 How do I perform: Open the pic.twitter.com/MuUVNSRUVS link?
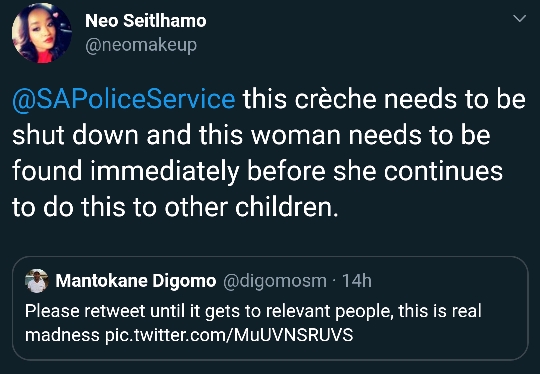click(229, 335)
